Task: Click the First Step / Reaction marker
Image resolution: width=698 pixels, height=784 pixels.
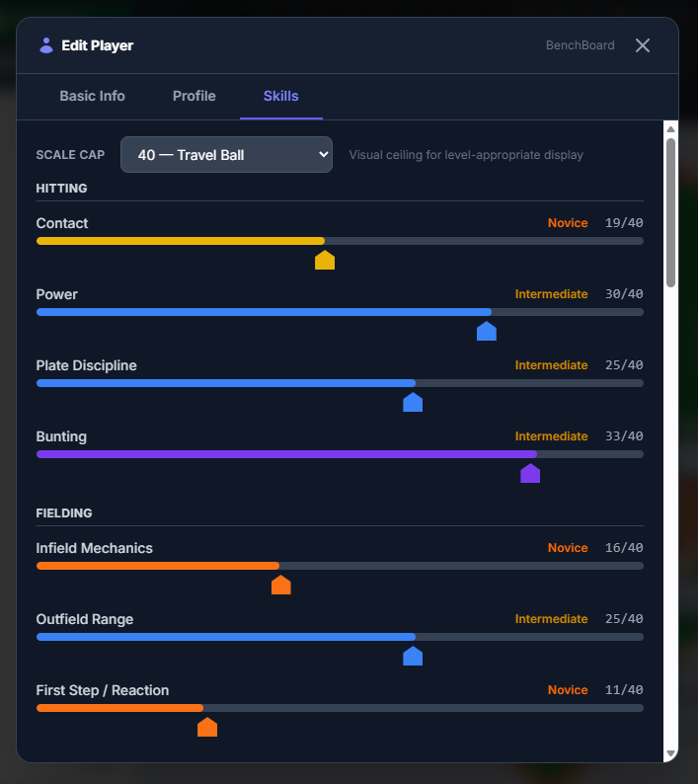Action: coord(207,728)
